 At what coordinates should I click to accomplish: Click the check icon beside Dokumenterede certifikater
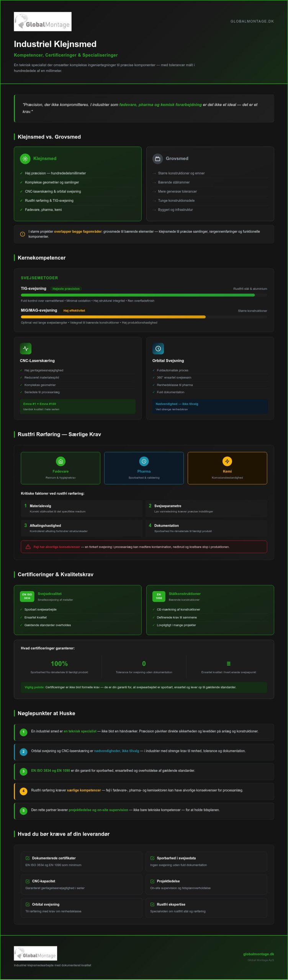pyautogui.click(x=28, y=858)
